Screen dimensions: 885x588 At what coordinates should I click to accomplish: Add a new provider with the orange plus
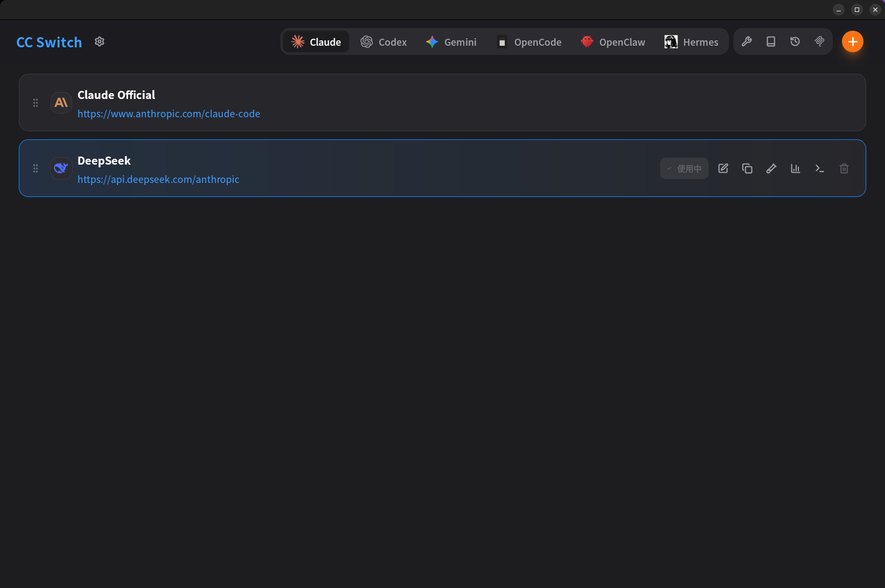click(x=853, y=41)
